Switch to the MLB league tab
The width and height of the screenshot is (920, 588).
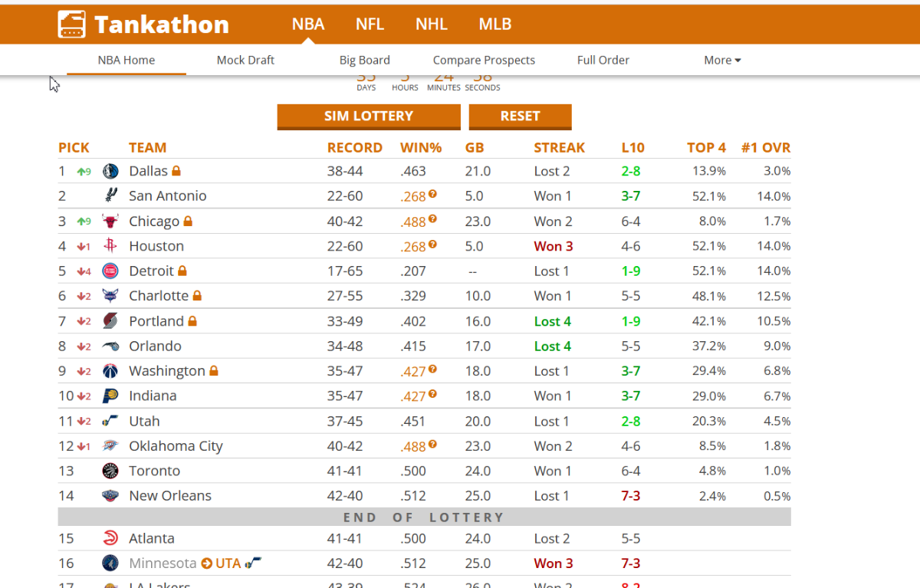[495, 24]
